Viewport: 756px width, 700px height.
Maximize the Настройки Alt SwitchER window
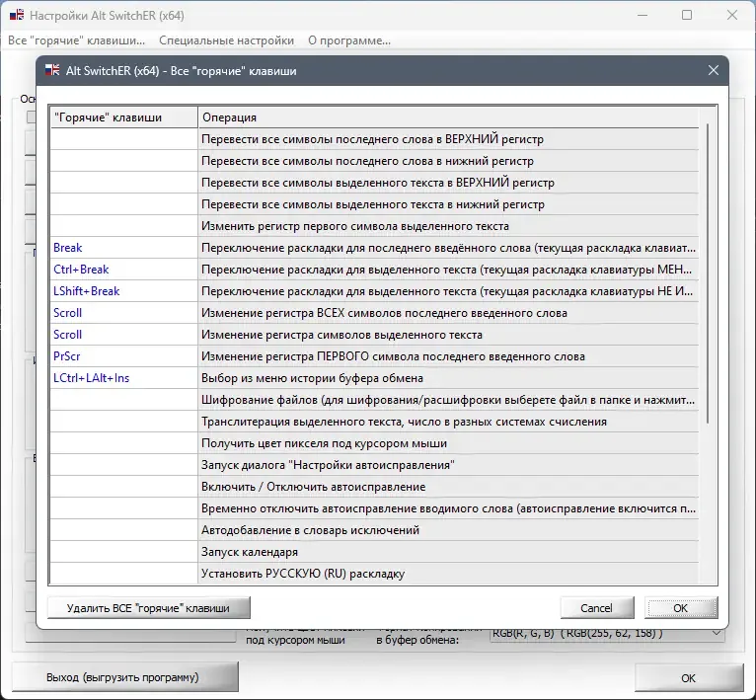[x=687, y=15]
